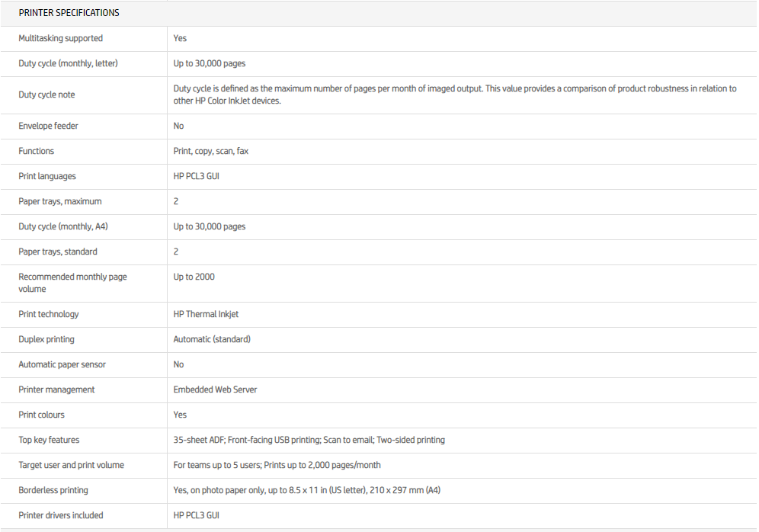Viewport: 759px width, 532px height.
Task: Click the Paper trays, standard label
Action: tap(58, 252)
